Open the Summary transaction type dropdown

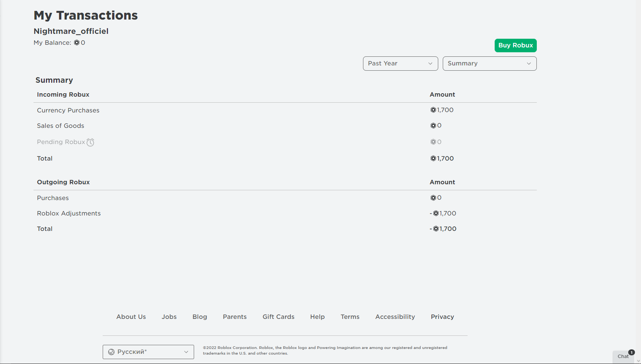click(x=489, y=64)
